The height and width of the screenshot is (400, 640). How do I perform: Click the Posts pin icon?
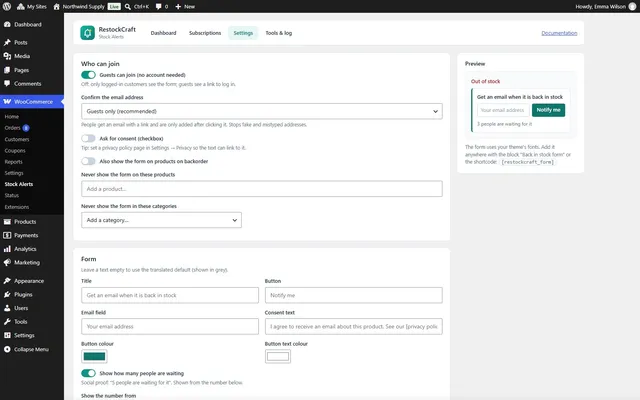pyautogui.click(x=7, y=42)
